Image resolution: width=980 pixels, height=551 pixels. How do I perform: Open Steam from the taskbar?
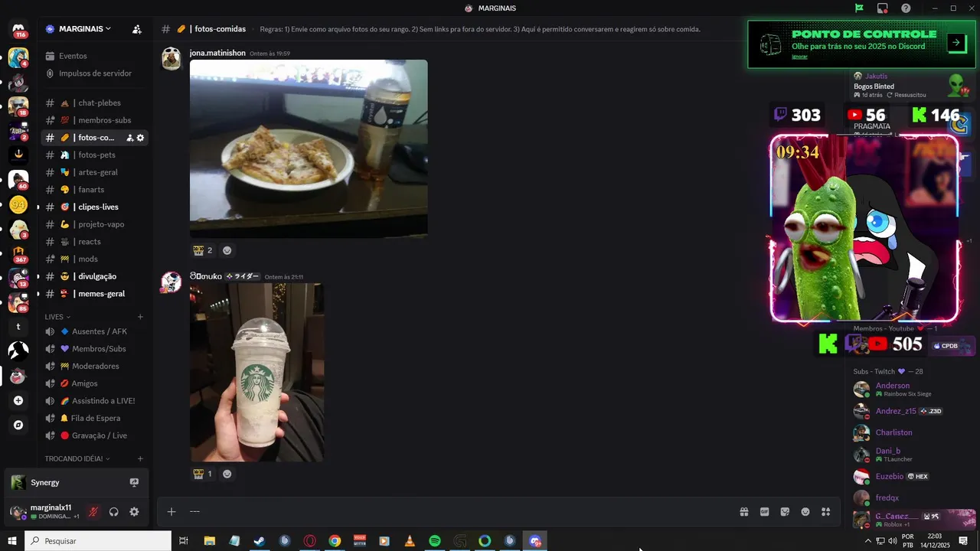[260, 541]
